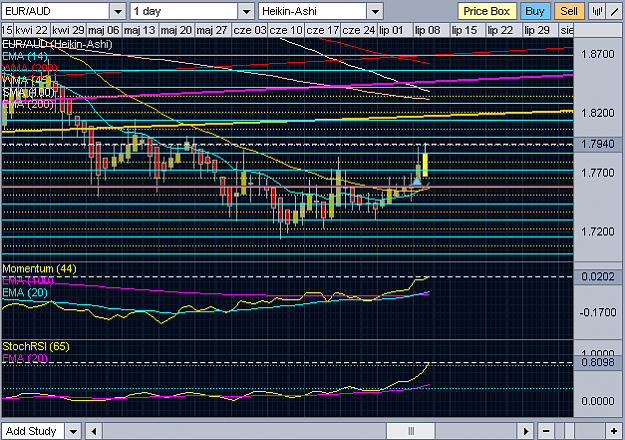Click the maj 06 date label
This screenshot has width=625, height=440.
tap(104, 30)
